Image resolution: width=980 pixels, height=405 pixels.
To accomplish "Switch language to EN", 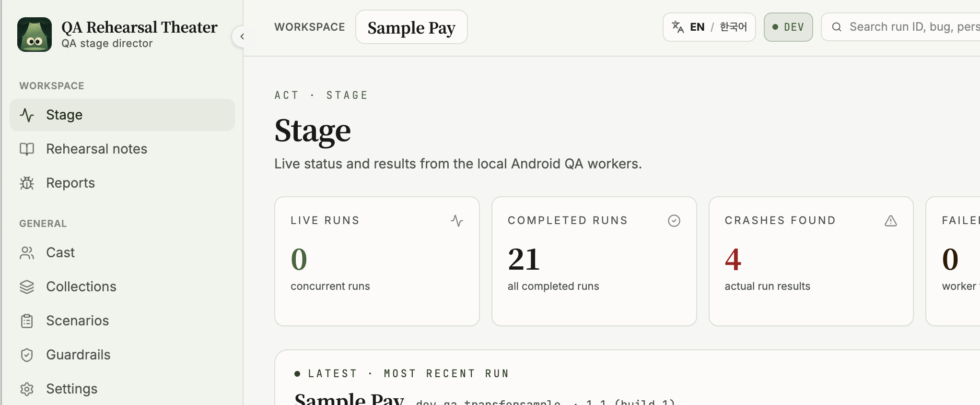I will click(697, 27).
